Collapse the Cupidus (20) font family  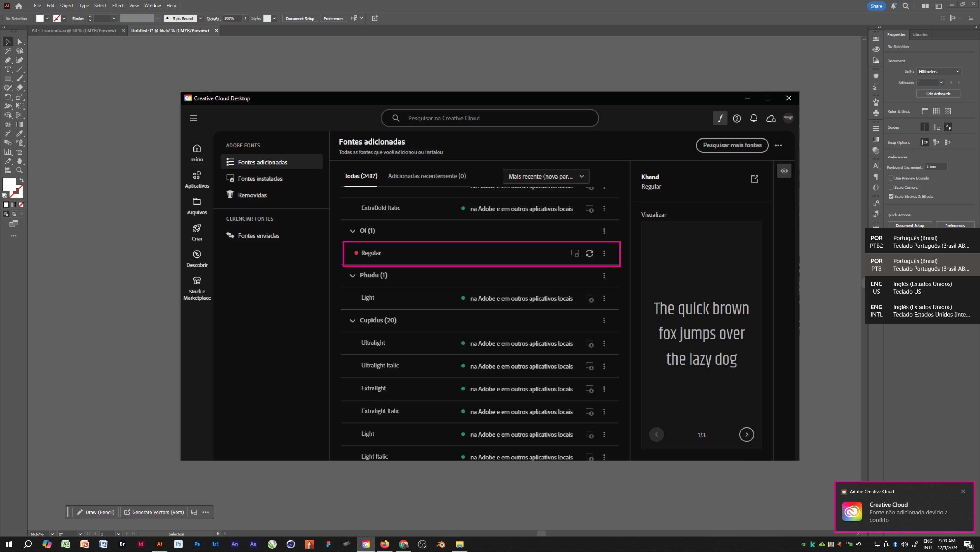tap(352, 320)
